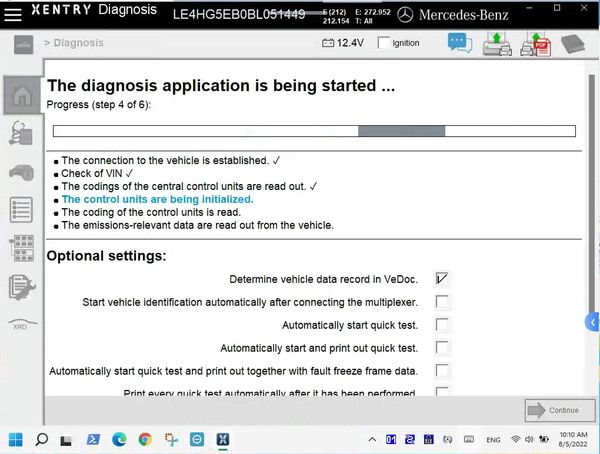Open the stethoscope diagnosis sidebar icon
Screen dimensions: 600x454
21,133
